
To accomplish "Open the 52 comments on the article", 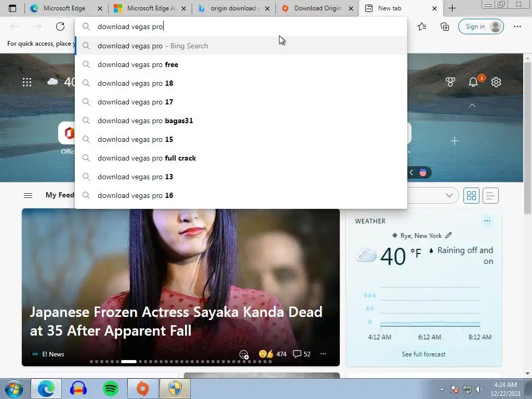I will coord(302,354).
